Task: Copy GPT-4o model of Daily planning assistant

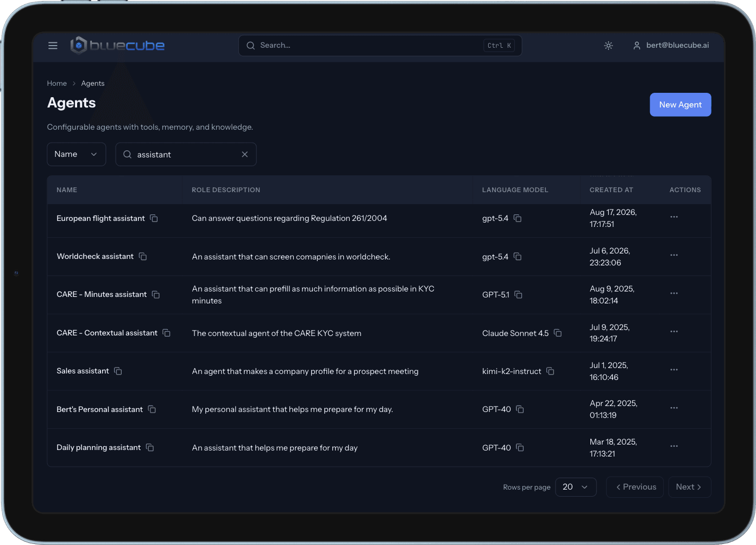Action: 520,448
